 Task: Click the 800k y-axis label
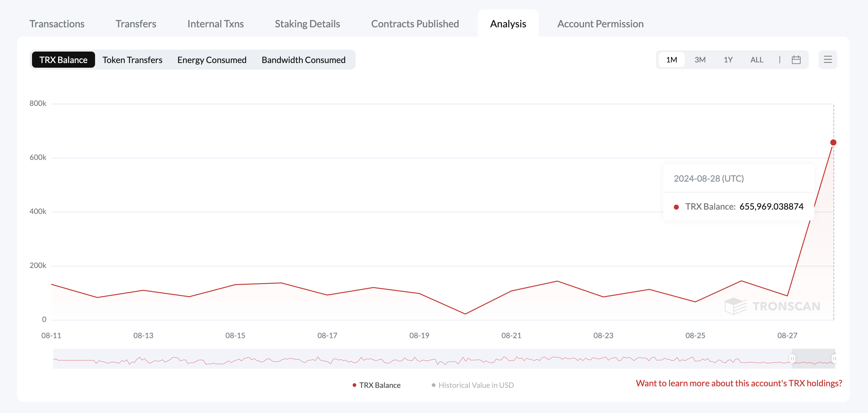pyautogui.click(x=38, y=103)
